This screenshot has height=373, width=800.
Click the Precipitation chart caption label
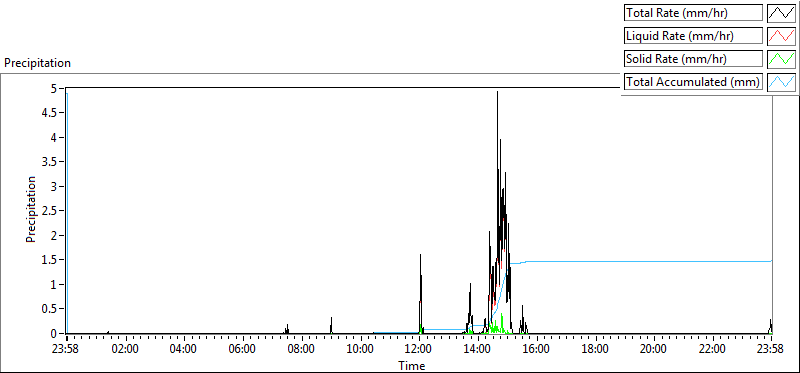pyautogui.click(x=37, y=63)
